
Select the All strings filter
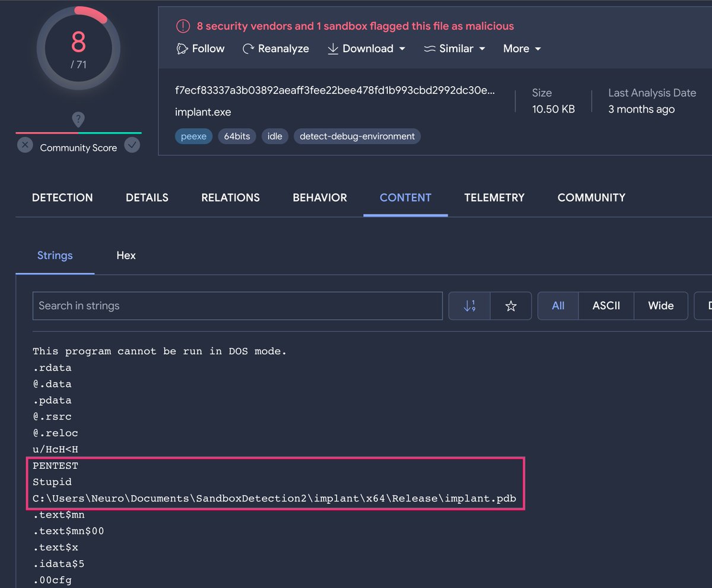tap(558, 306)
